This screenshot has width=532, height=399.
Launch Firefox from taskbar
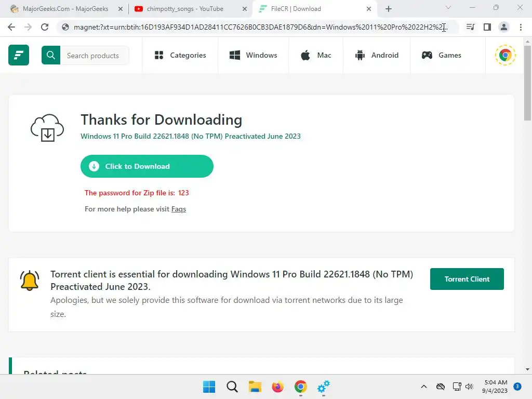coord(277,387)
